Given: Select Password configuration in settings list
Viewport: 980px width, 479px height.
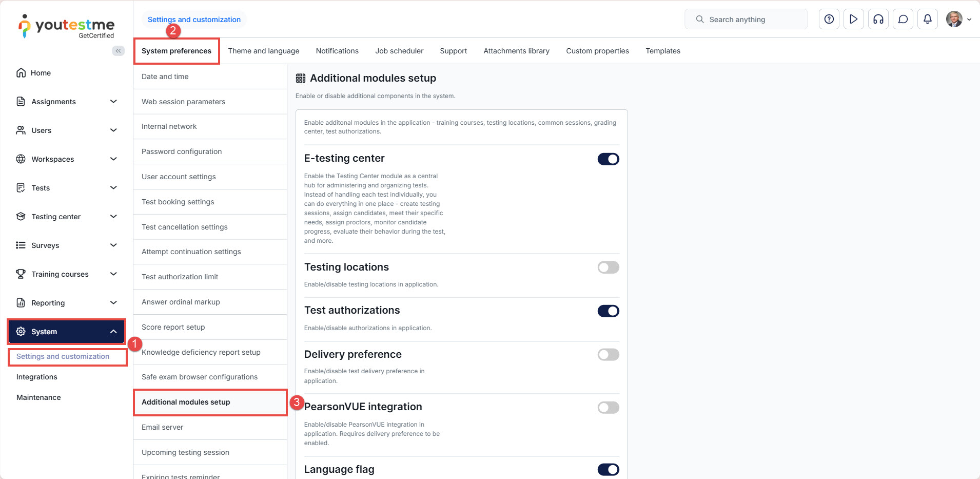Looking at the screenshot, I should 182,151.
